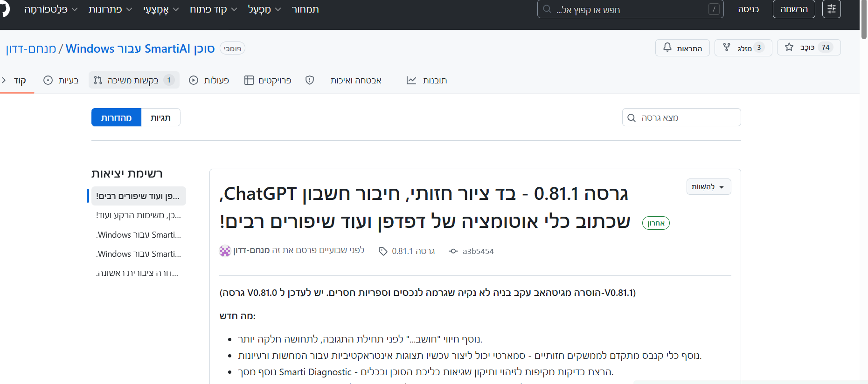Select release entry משימות הרקע ועוד

coord(138,215)
